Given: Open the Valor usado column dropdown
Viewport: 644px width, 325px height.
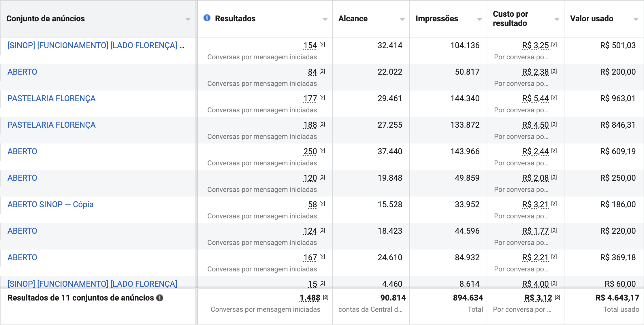Looking at the screenshot, I should pos(636,19).
